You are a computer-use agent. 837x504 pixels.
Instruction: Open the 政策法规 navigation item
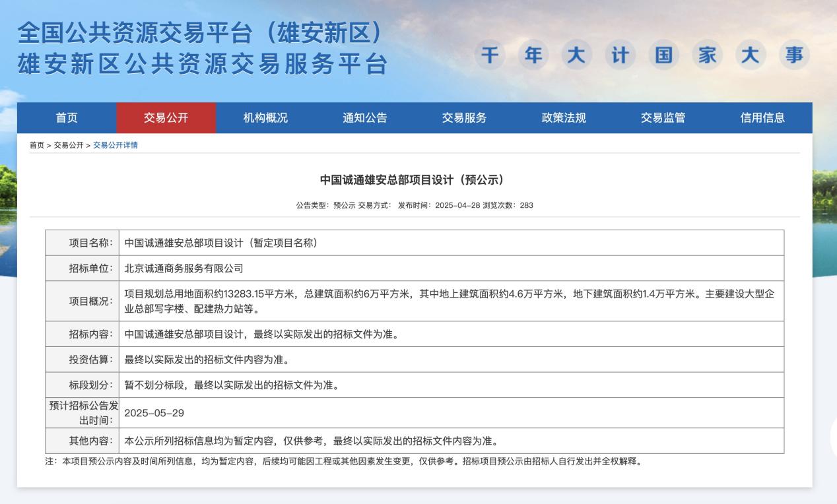564,118
